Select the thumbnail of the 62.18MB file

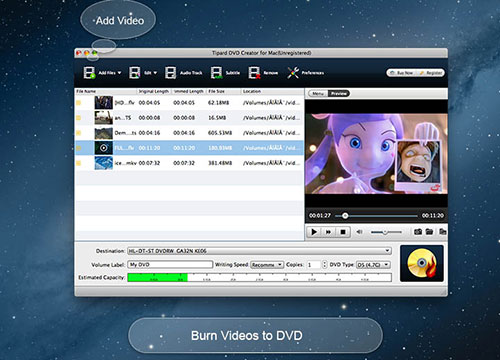tap(104, 103)
